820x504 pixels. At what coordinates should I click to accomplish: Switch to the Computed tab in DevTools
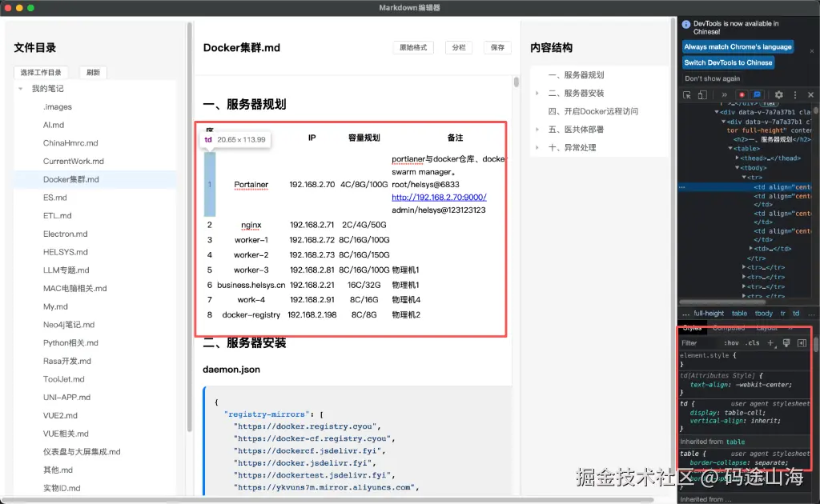[x=729, y=328]
